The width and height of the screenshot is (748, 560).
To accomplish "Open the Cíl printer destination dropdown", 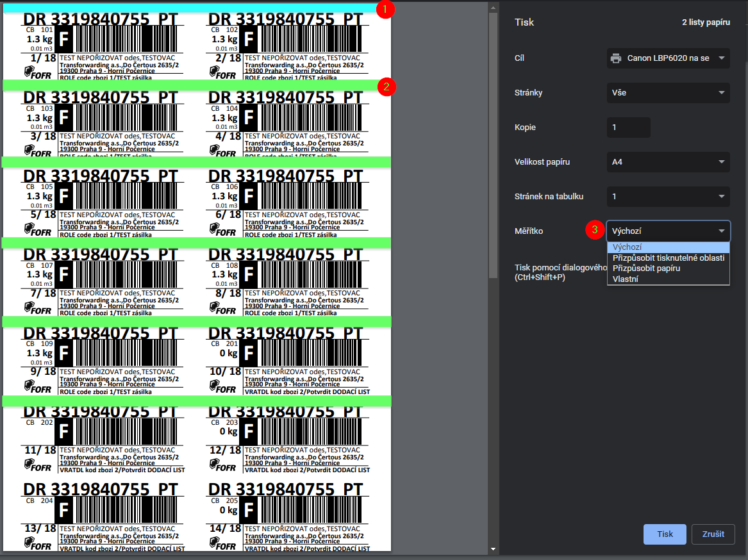I will [x=668, y=58].
